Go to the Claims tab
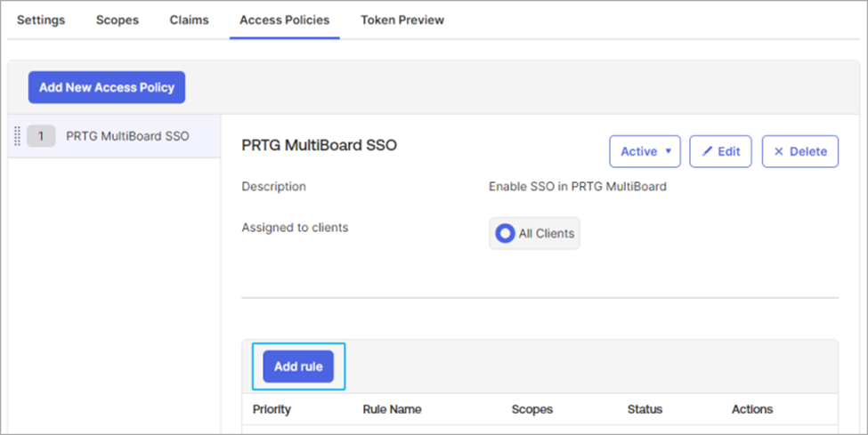Viewport: 868px width, 435px height. (190, 20)
